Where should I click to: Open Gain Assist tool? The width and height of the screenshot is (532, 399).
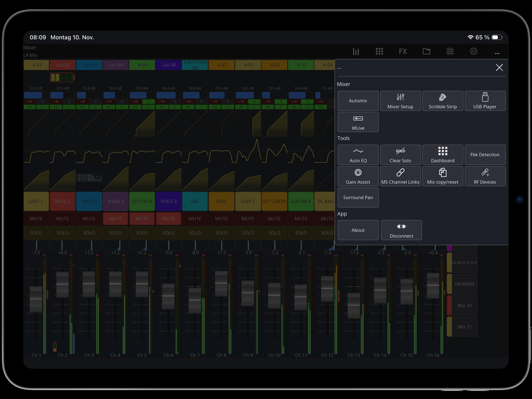click(358, 176)
